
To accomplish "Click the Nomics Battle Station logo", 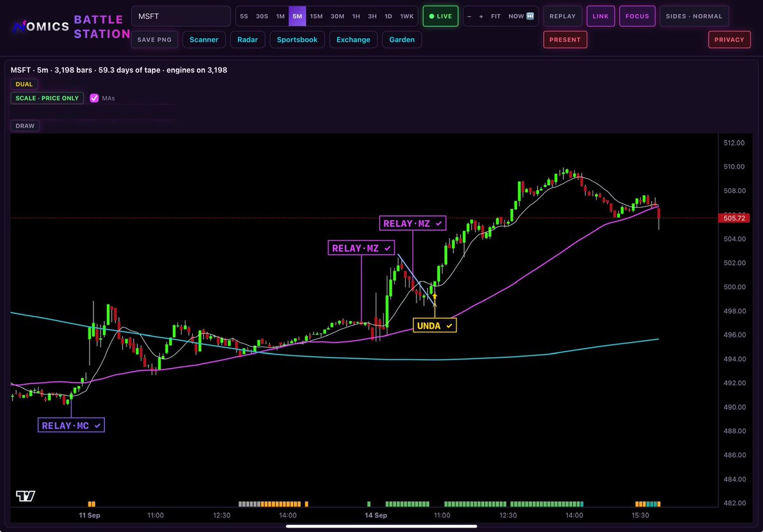I will pos(71,27).
